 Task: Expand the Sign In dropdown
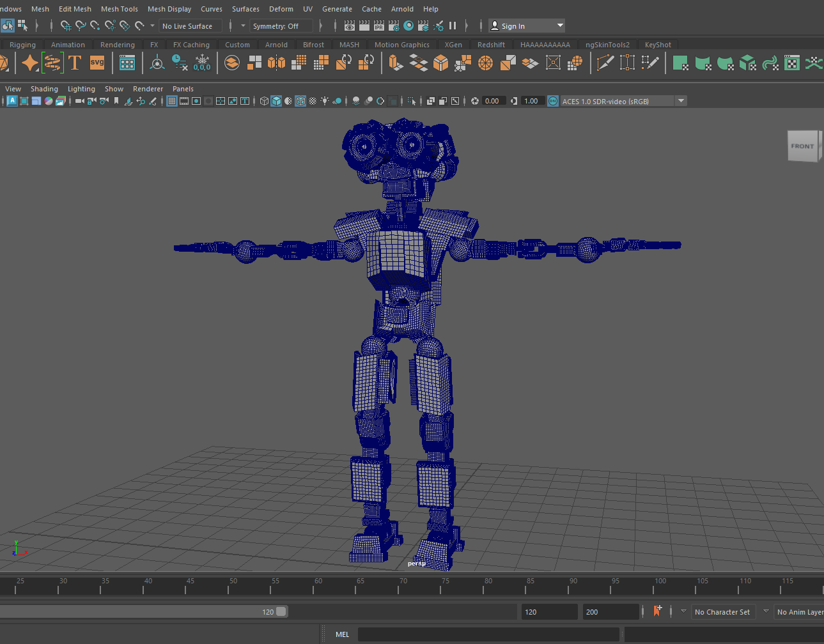click(560, 26)
